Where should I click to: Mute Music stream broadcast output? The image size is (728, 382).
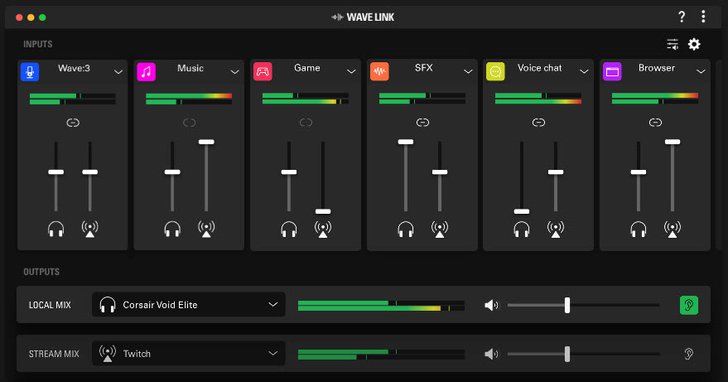[206, 229]
